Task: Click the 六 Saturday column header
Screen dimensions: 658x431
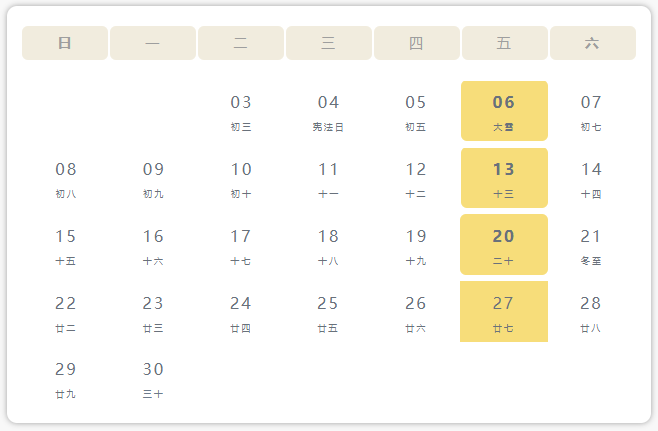Action: click(x=593, y=43)
